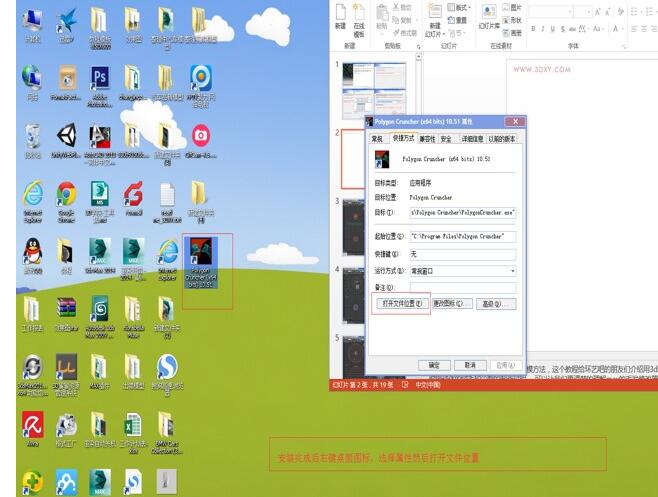Click Reset (重置) slide in PowerPoint ribbon
This screenshot has width=658, height=497.
[458, 20]
